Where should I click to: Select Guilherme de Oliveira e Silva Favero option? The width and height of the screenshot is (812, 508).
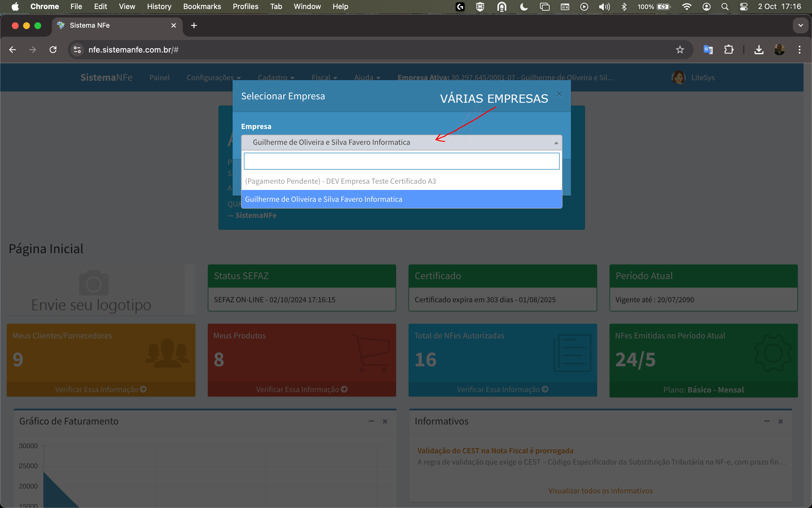point(401,199)
